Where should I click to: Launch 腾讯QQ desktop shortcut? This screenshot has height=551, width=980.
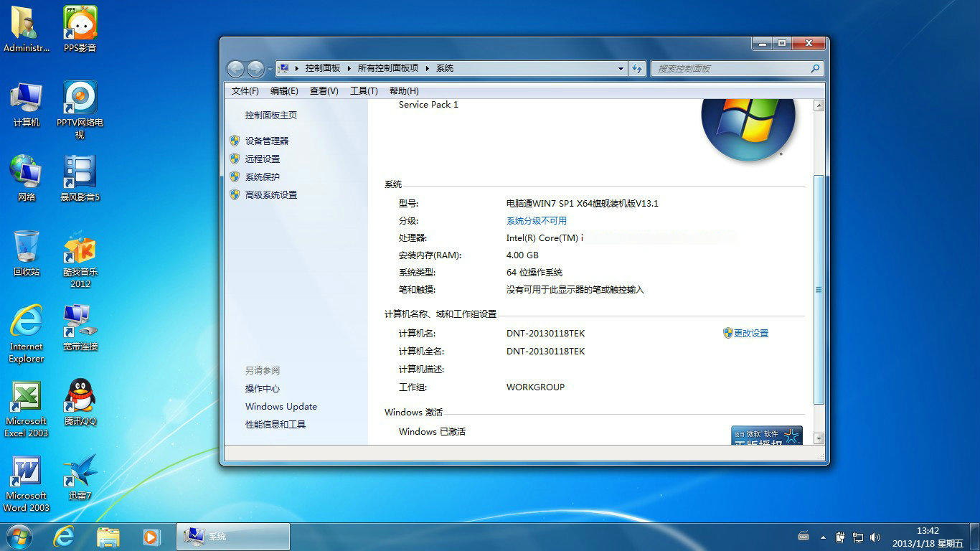(x=80, y=402)
